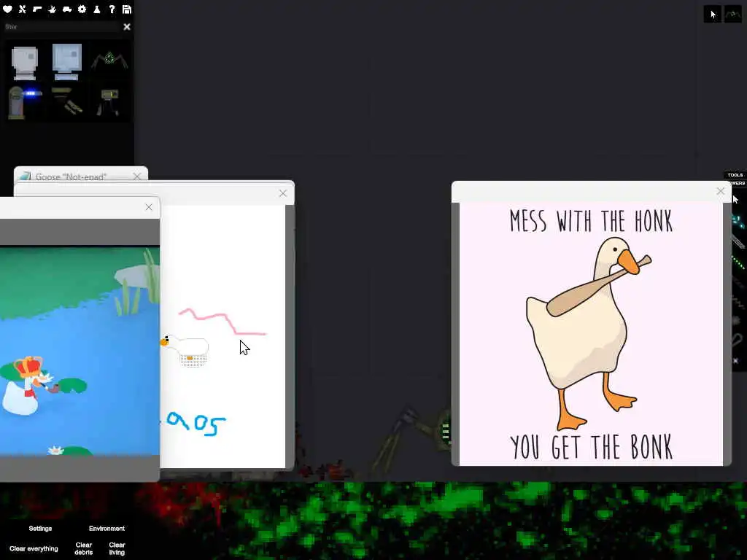Click Clear everything
The image size is (747, 560).
pyautogui.click(x=34, y=548)
